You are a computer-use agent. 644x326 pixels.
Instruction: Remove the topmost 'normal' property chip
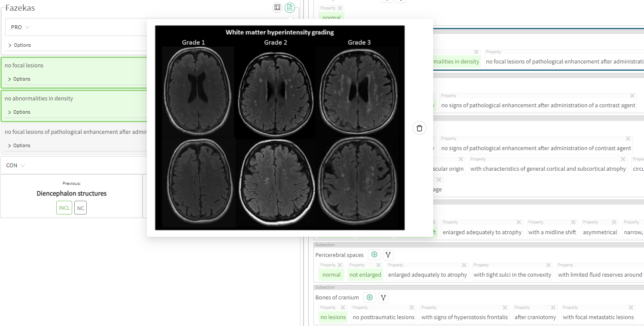pyautogui.click(x=340, y=8)
